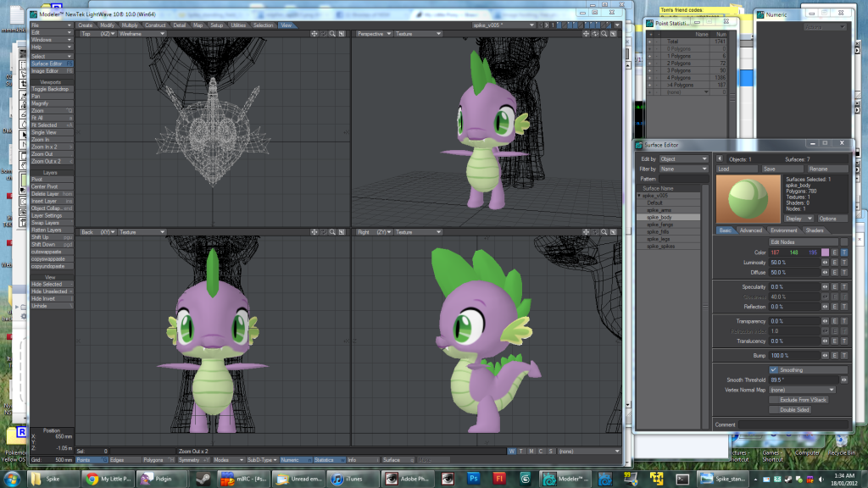Switch to Environment tab in Surface Editor

click(x=784, y=230)
